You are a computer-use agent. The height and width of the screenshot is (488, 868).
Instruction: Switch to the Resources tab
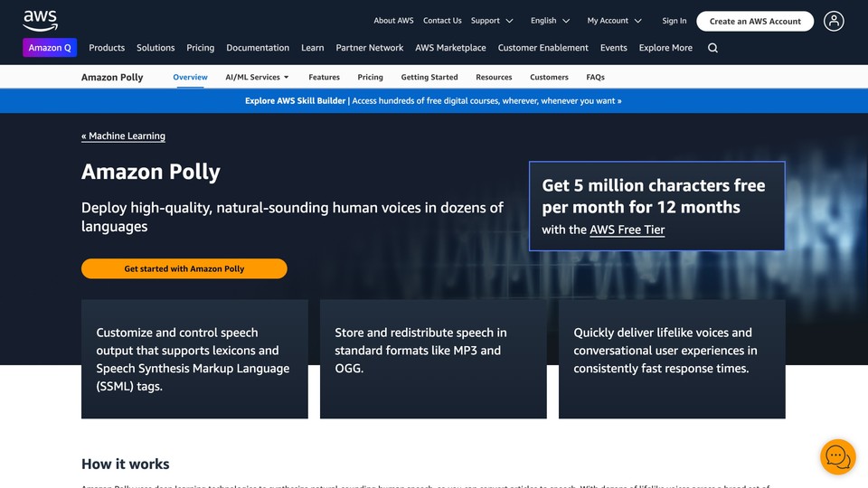tap(494, 77)
